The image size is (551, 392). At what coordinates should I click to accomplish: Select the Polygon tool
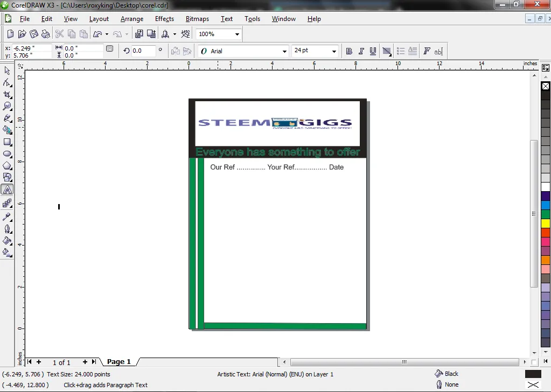[x=7, y=166]
